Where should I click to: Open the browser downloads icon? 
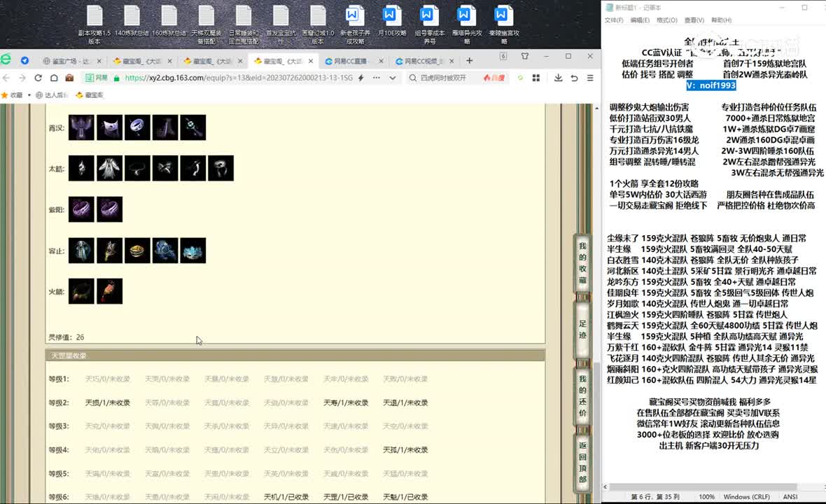pyautogui.click(x=558, y=78)
